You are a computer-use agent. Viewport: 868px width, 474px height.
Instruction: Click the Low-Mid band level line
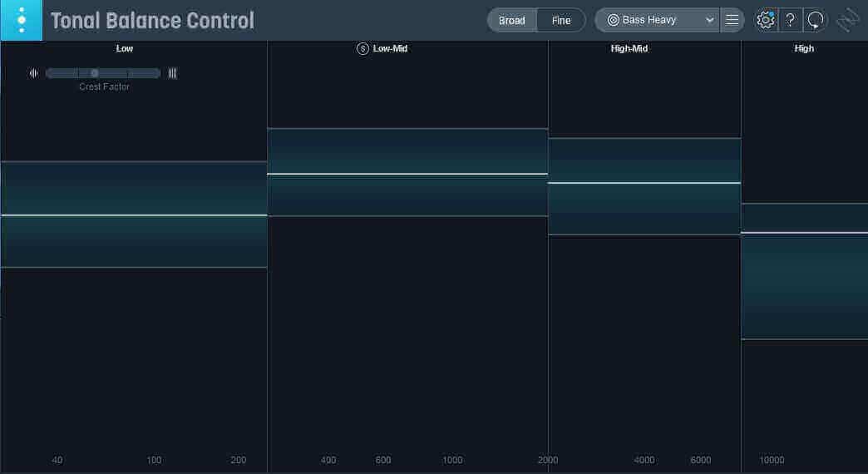(407, 174)
